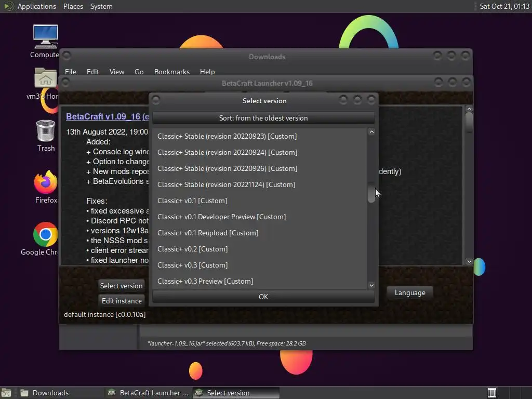Click the window menu button of Downloads window

point(66,55)
